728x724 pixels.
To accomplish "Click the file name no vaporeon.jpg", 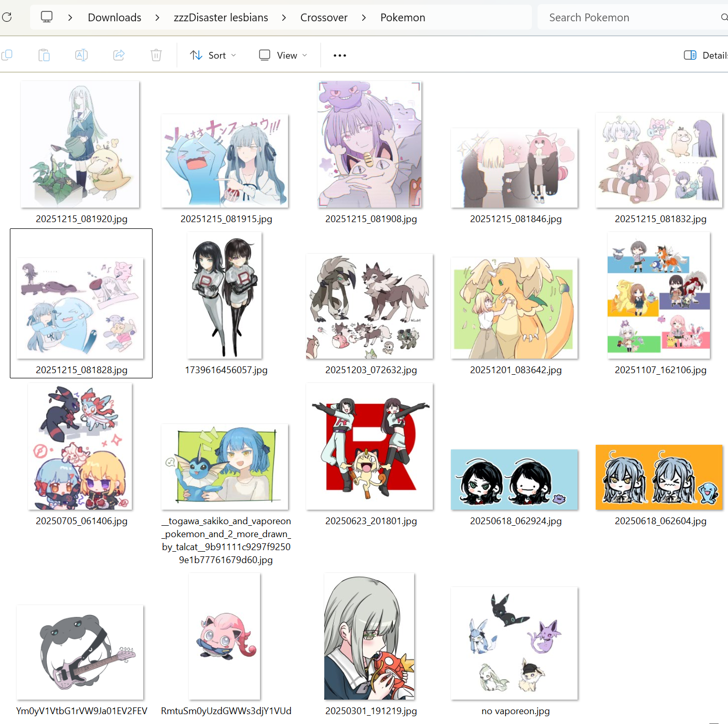I will 516,711.
